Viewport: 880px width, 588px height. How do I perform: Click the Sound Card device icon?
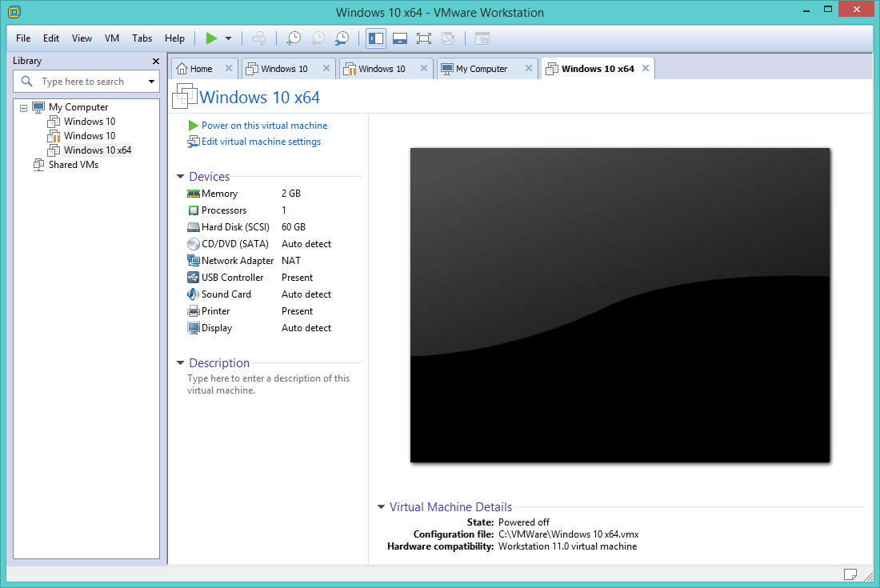(193, 294)
